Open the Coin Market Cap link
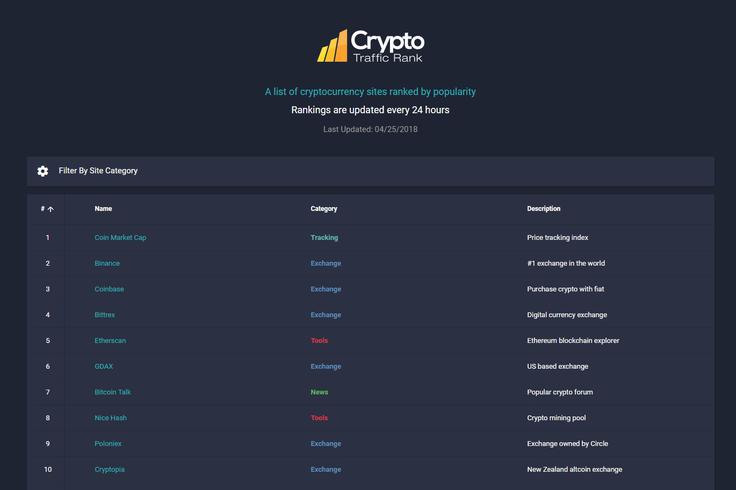Screen dimensions: 736x490 click(x=121, y=237)
